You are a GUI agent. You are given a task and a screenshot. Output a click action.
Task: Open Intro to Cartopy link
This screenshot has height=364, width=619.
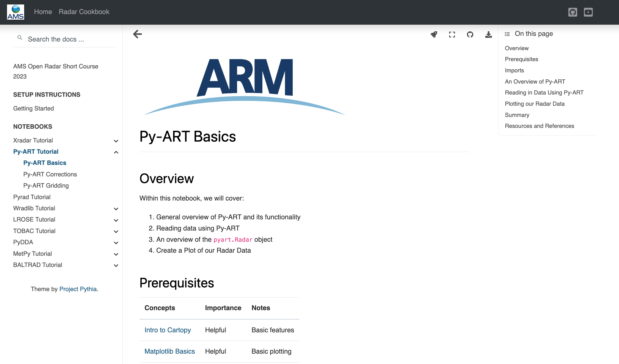[x=168, y=330]
